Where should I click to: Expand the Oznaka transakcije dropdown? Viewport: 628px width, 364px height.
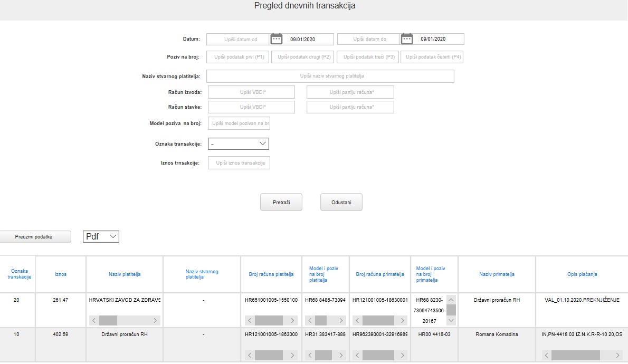pos(239,143)
